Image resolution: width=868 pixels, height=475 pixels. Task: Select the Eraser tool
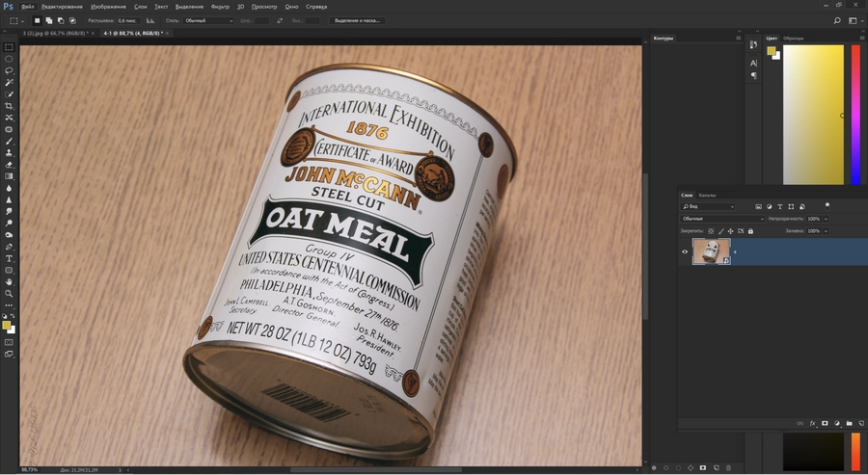coord(9,165)
